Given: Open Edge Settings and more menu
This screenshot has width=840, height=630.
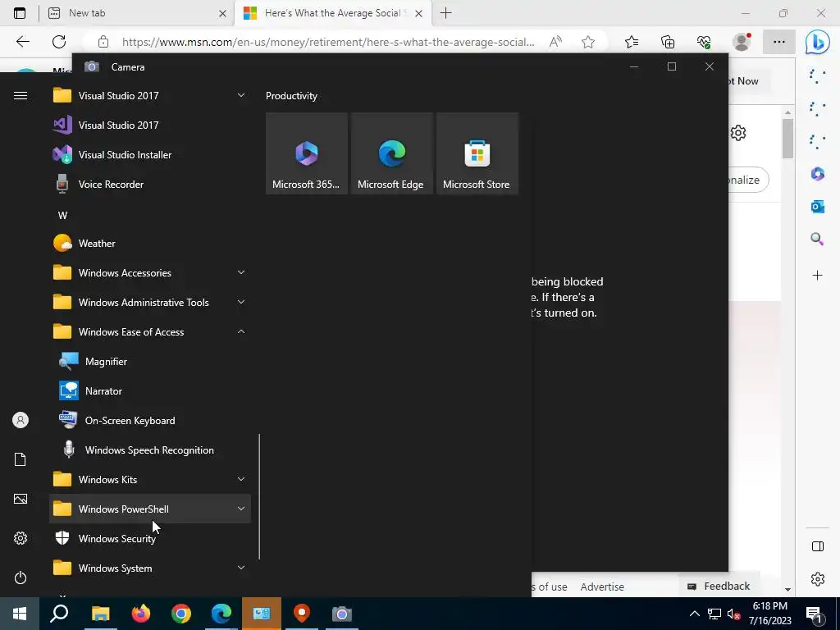Looking at the screenshot, I should (x=779, y=42).
